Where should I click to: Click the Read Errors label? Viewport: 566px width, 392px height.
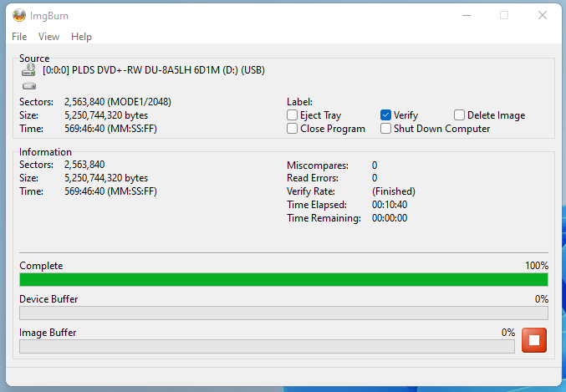pos(313,178)
